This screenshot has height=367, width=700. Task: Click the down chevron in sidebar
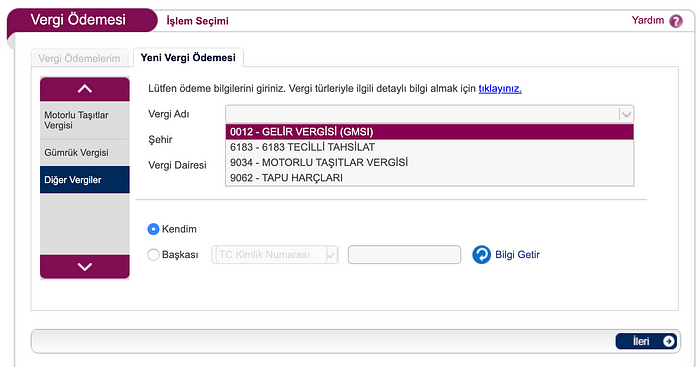coord(85,267)
